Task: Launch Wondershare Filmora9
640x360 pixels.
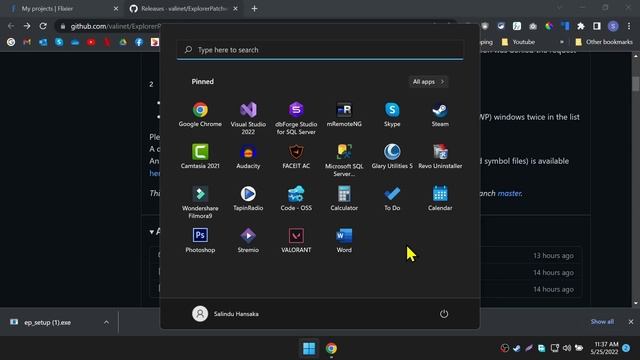Action: pos(200,202)
